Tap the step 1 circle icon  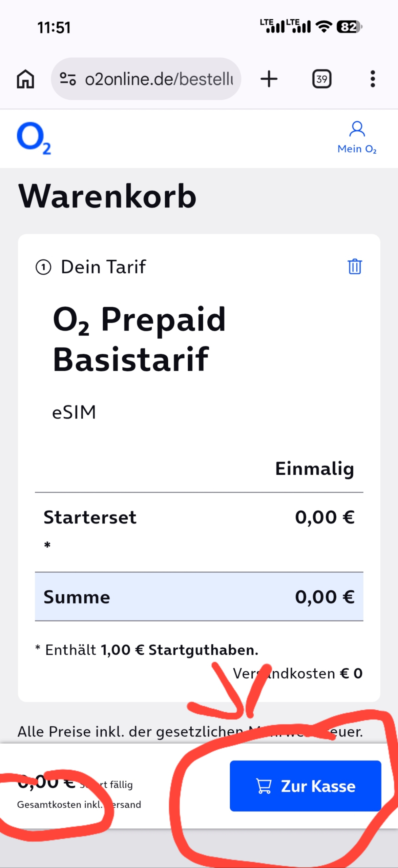point(43,267)
